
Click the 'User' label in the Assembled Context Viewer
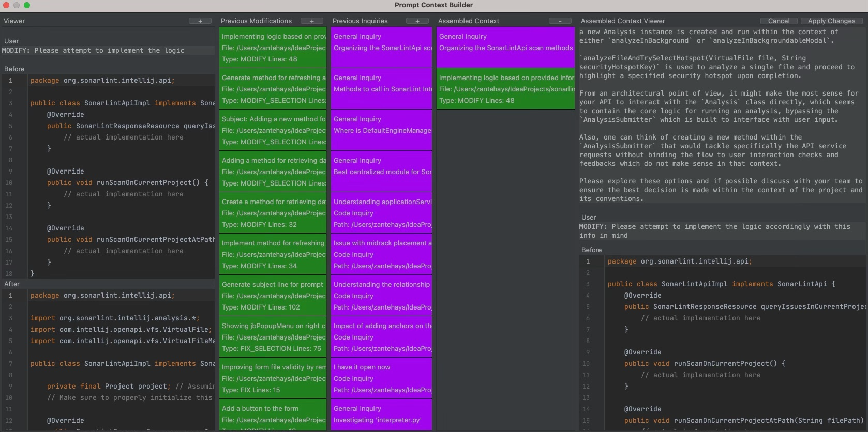point(589,217)
